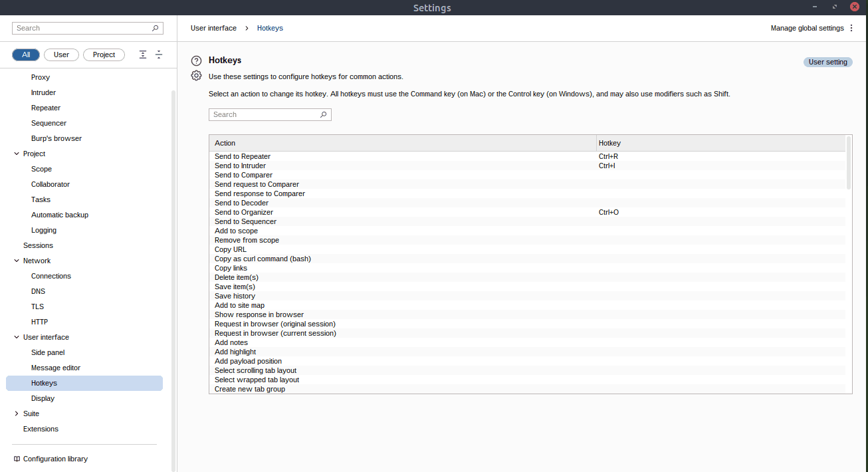Filter settings by Project
868x472 pixels.
[x=104, y=55]
